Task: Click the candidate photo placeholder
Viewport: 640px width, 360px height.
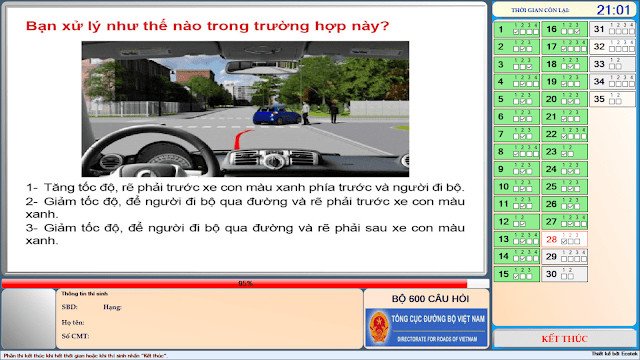Action: (28, 319)
